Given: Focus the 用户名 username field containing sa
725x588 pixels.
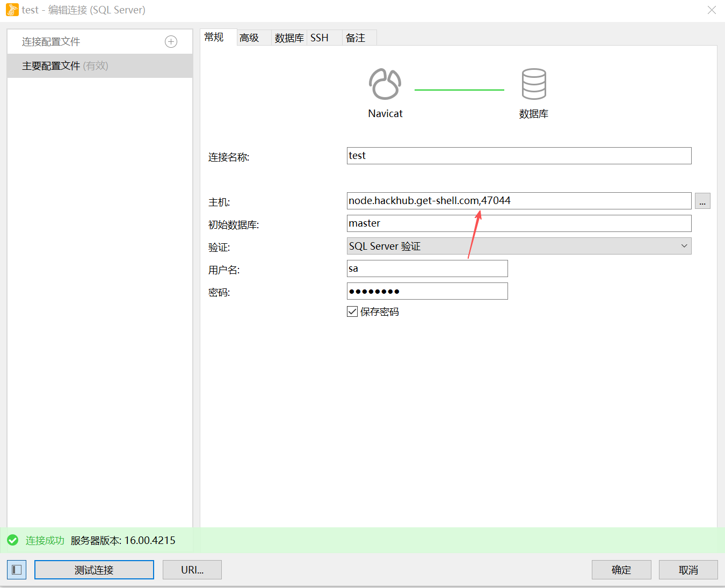Looking at the screenshot, I should pos(427,268).
